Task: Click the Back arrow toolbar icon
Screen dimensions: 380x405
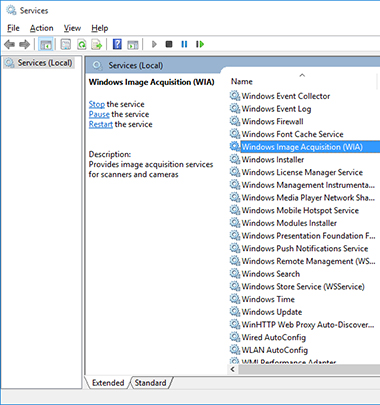Action: 9,44
